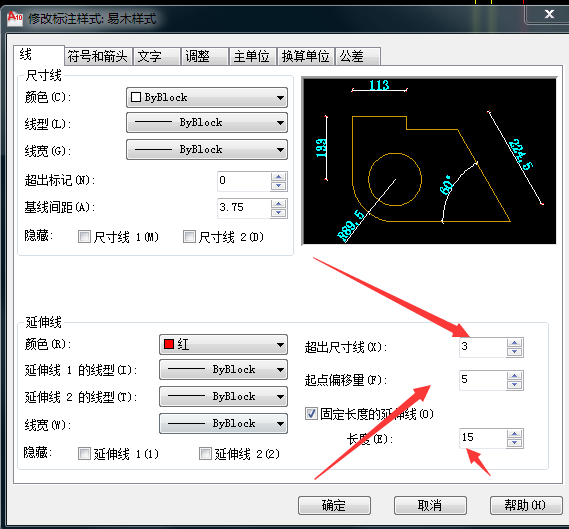Open extension line 颜色(R) 红 dropdown
The image size is (569, 529).
point(223,344)
